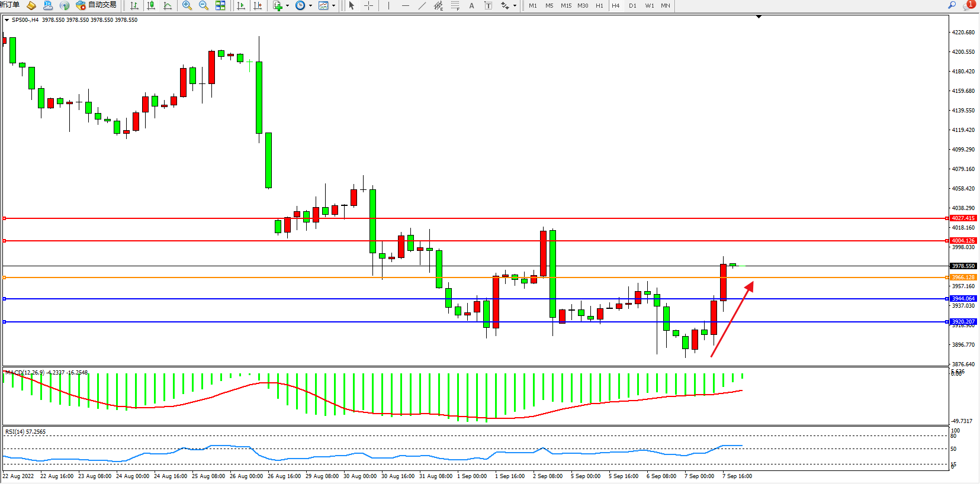Select the crosshair cursor tool

368,5
